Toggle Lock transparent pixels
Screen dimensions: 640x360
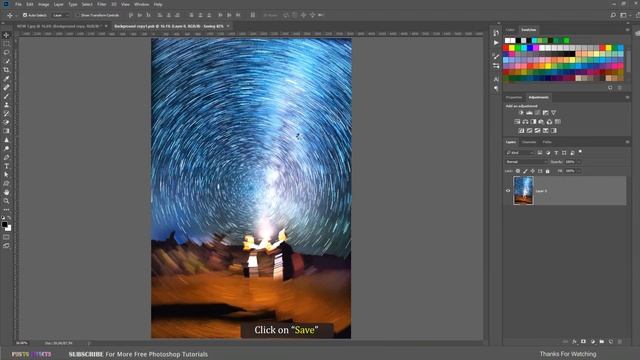pos(518,171)
